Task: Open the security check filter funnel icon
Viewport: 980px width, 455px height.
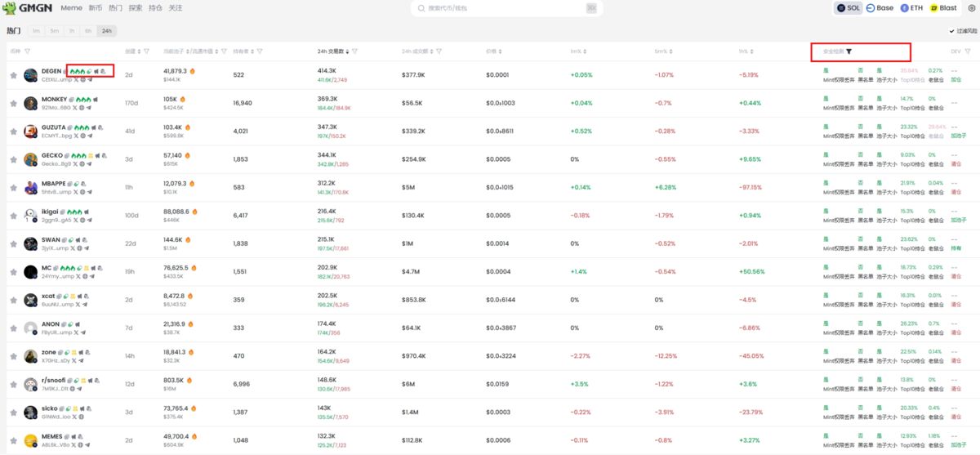Action: coord(849,51)
